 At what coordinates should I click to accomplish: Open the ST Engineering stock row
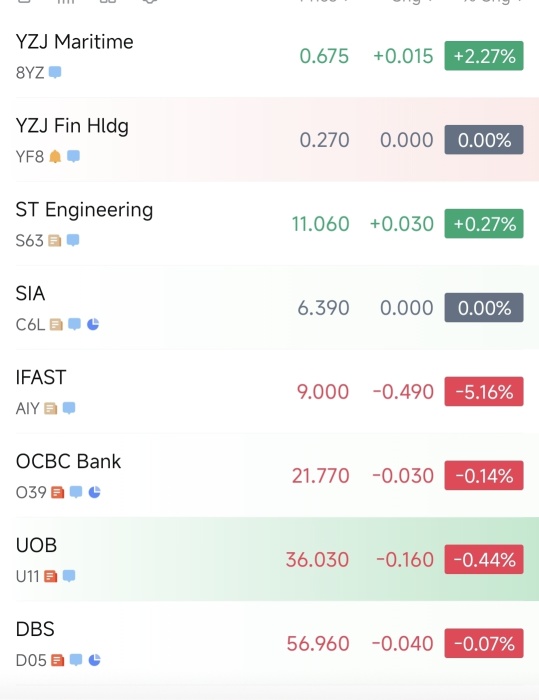(269, 224)
